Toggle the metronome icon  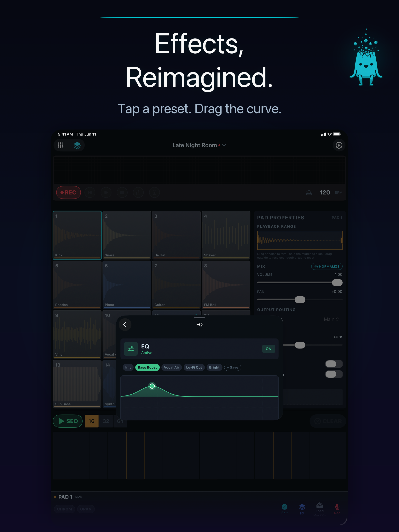tap(309, 192)
